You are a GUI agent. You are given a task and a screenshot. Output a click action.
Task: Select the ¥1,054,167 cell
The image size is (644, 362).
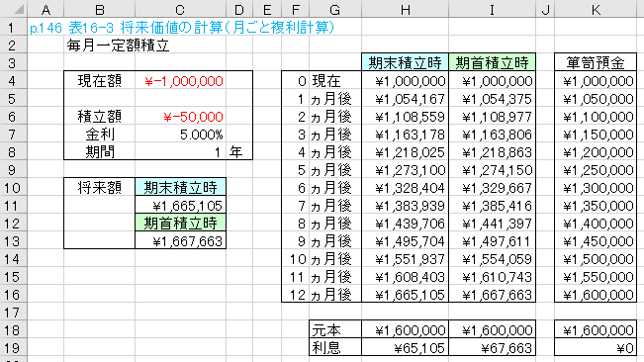click(405, 99)
